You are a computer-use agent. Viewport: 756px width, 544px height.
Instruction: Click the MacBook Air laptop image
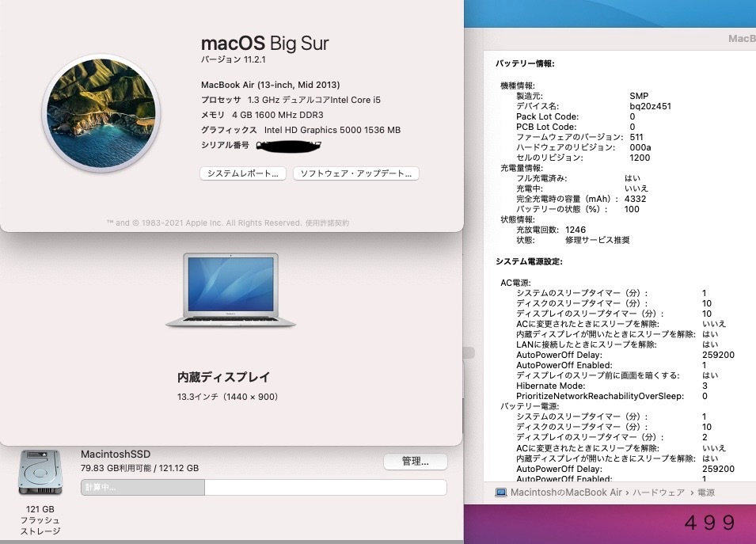[230, 291]
